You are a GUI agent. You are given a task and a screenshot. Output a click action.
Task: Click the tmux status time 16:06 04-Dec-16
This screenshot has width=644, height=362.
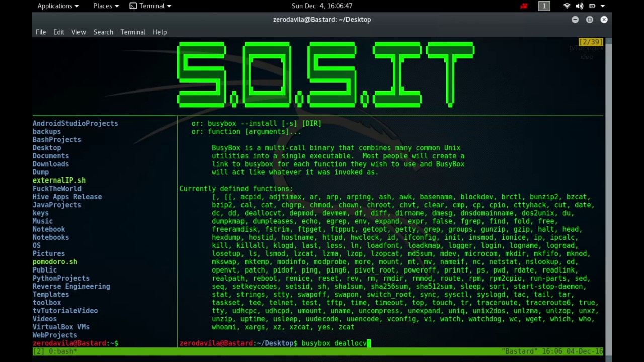(x=574, y=351)
